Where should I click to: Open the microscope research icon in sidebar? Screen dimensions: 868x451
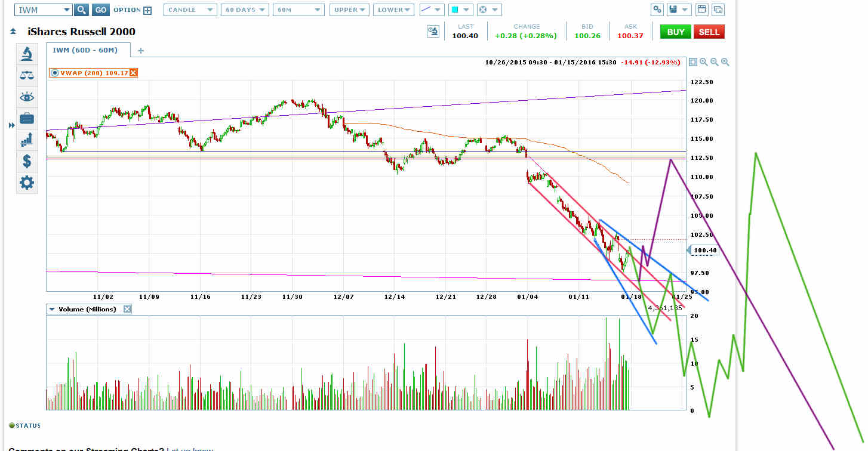pyautogui.click(x=27, y=54)
